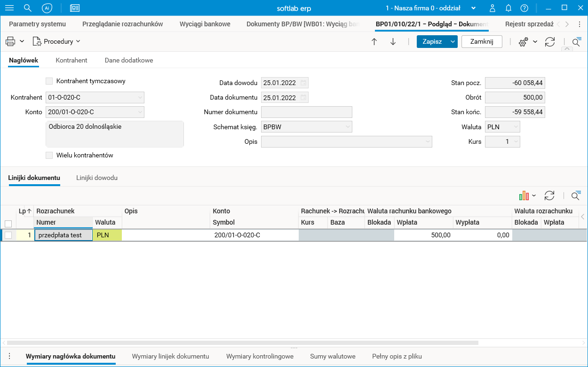Open Data dowodu calendar picker
This screenshot has height=367, width=588.
click(x=303, y=83)
